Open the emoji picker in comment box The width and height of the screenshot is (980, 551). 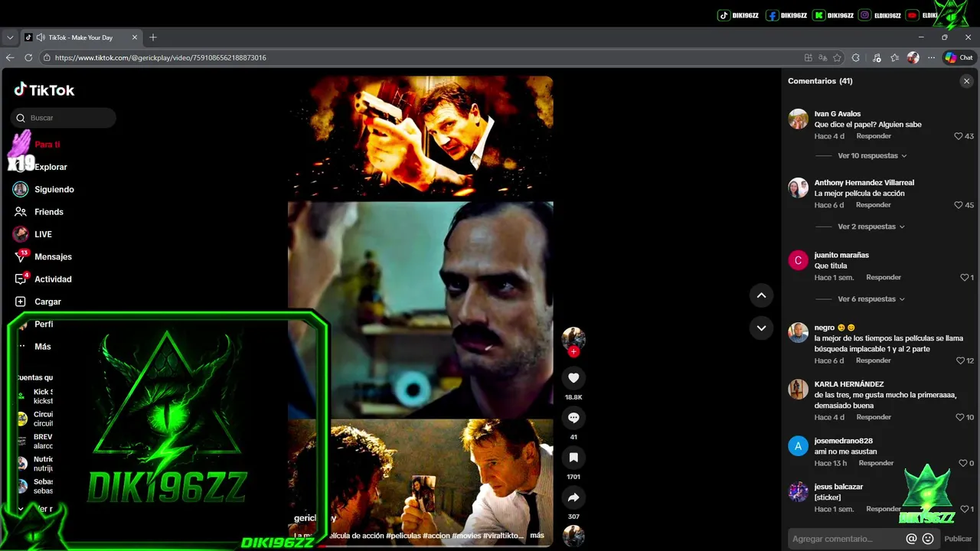[928, 539]
